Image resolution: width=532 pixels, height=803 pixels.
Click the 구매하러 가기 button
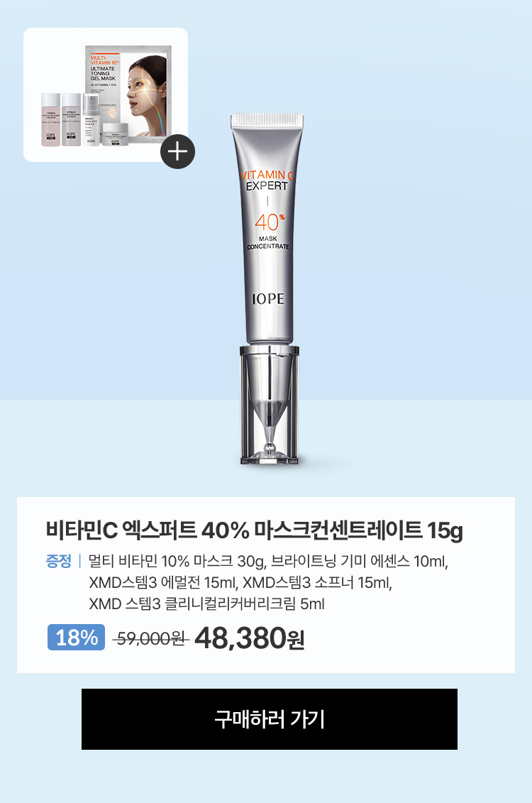[270, 719]
